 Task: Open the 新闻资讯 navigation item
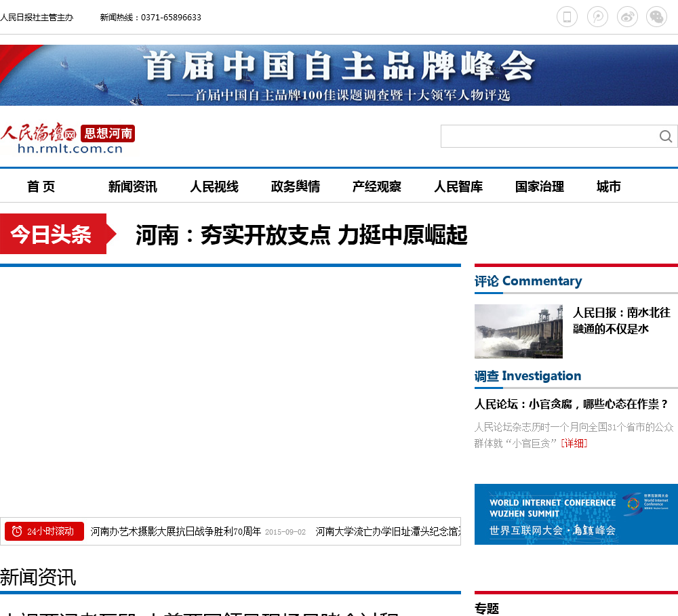click(x=132, y=187)
